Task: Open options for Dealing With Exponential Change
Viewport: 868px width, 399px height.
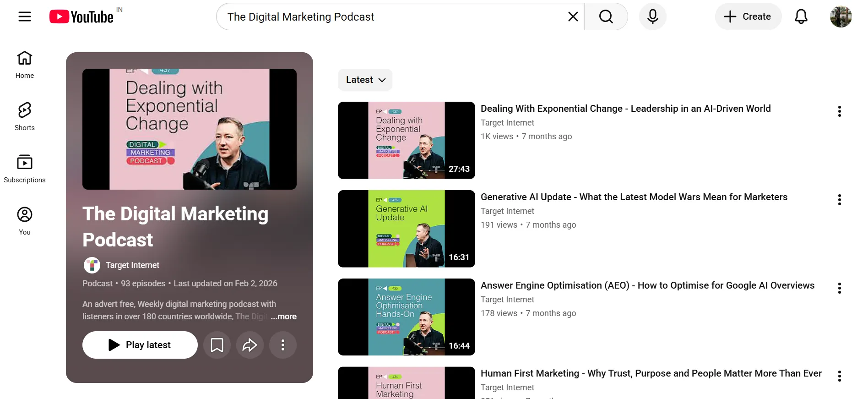Action: [x=839, y=111]
